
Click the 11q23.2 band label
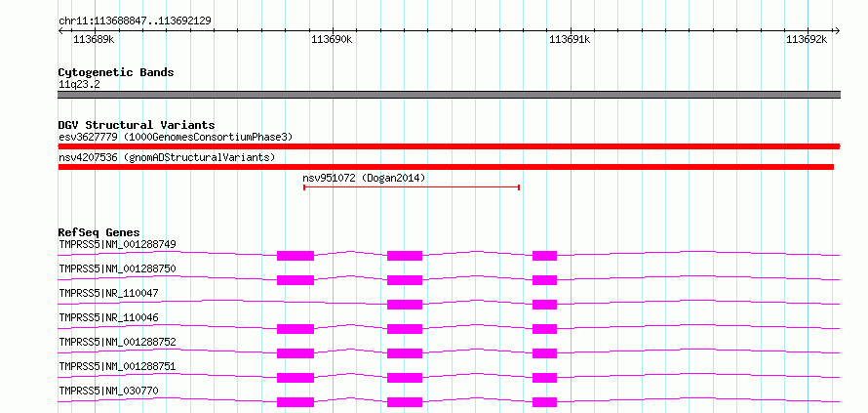click(79, 85)
